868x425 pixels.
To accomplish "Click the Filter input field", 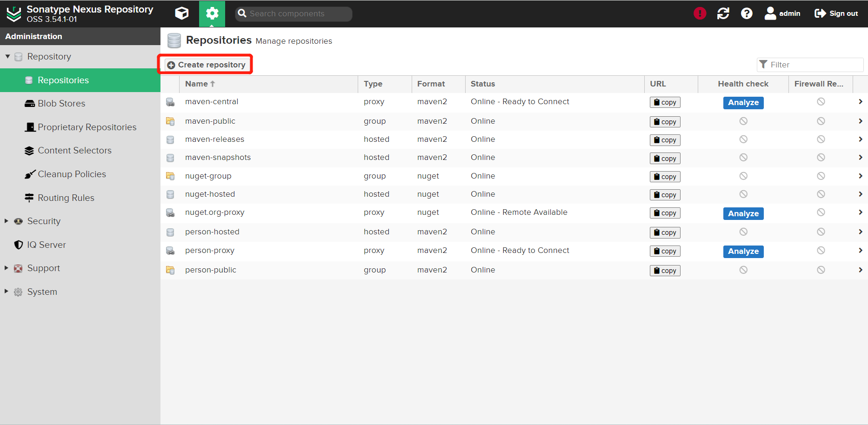I will [810, 65].
